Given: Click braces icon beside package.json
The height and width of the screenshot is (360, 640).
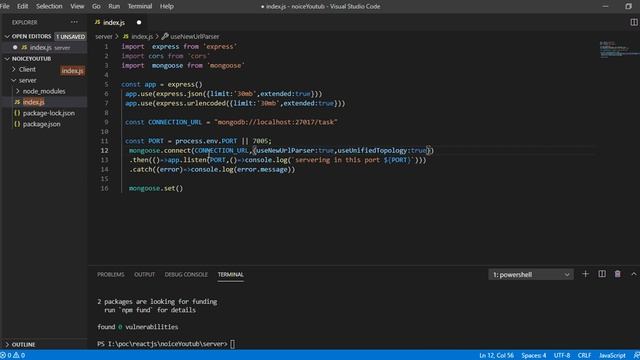Looking at the screenshot, I should [x=17, y=124].
